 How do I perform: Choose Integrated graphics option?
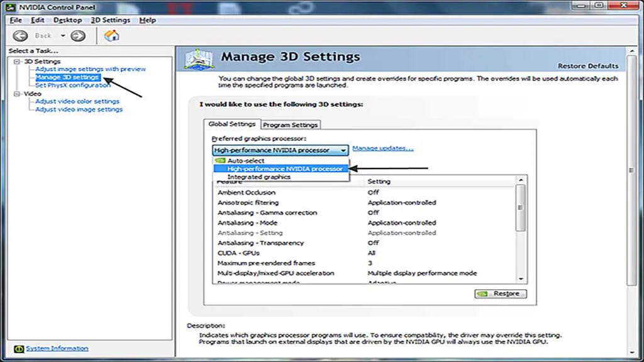(x=281, y=177)
